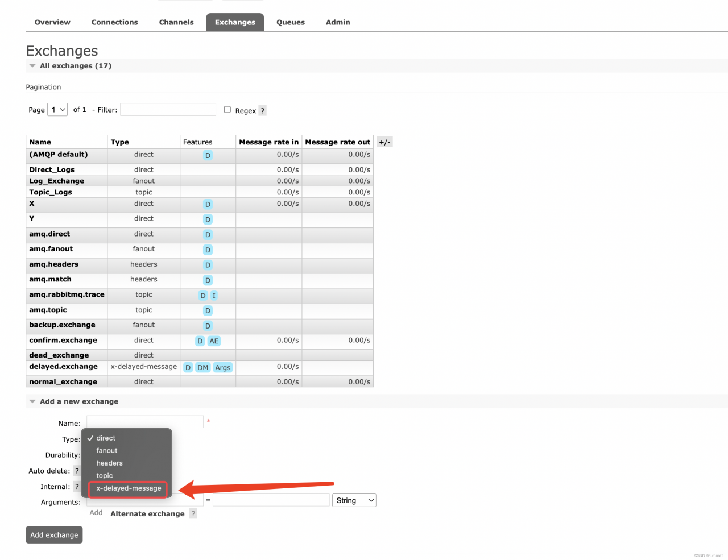Sort the table by the Type column header
Viewport: 728px width, 560px height.
pos(119,142)
